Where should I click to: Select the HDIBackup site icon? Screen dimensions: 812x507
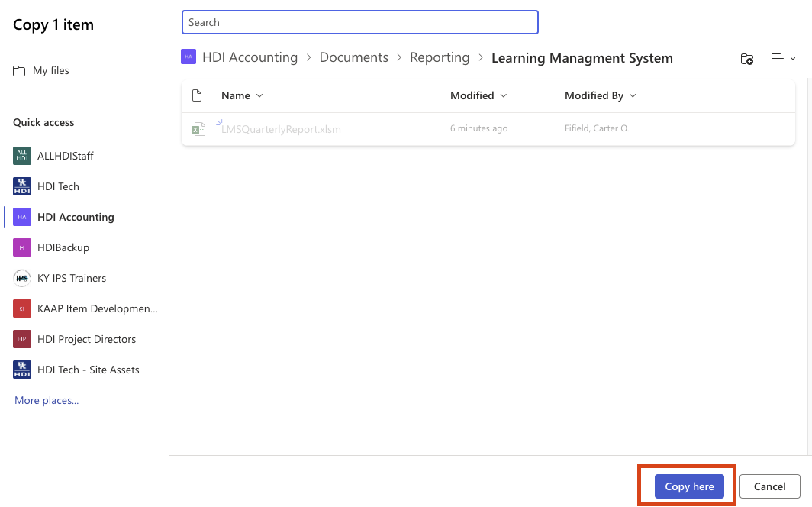(x=22, y=247)
